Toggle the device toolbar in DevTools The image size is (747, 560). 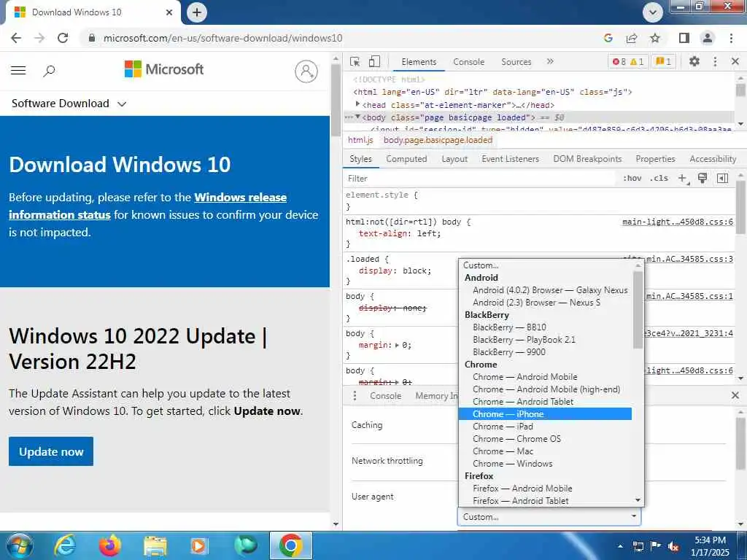click(x=374, y=61)
